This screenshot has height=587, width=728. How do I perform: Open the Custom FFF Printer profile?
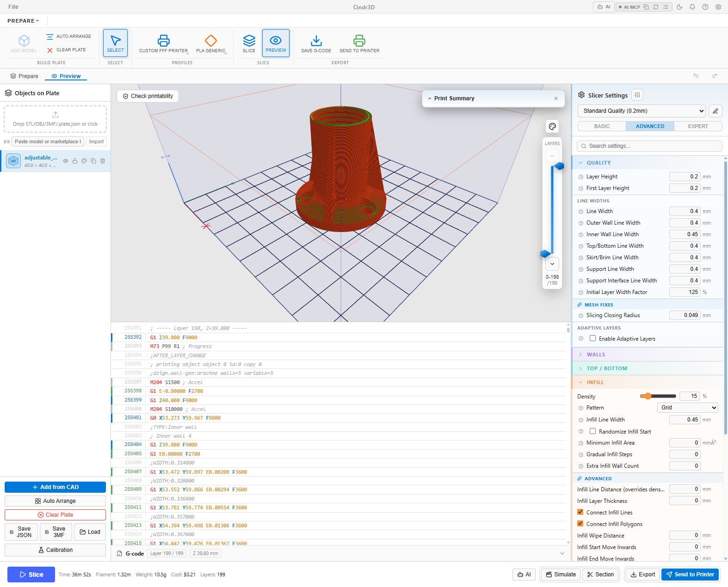[163, 43]
